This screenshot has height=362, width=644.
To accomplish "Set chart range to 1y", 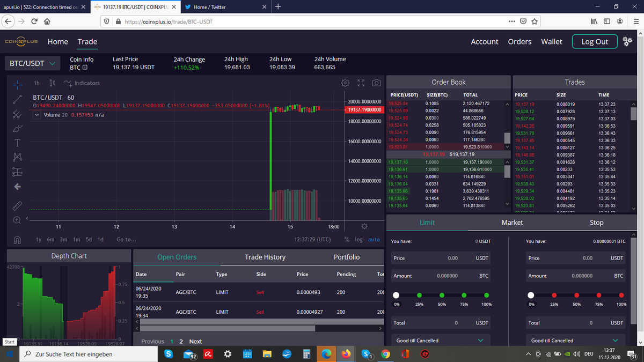I will click(39, 240).
